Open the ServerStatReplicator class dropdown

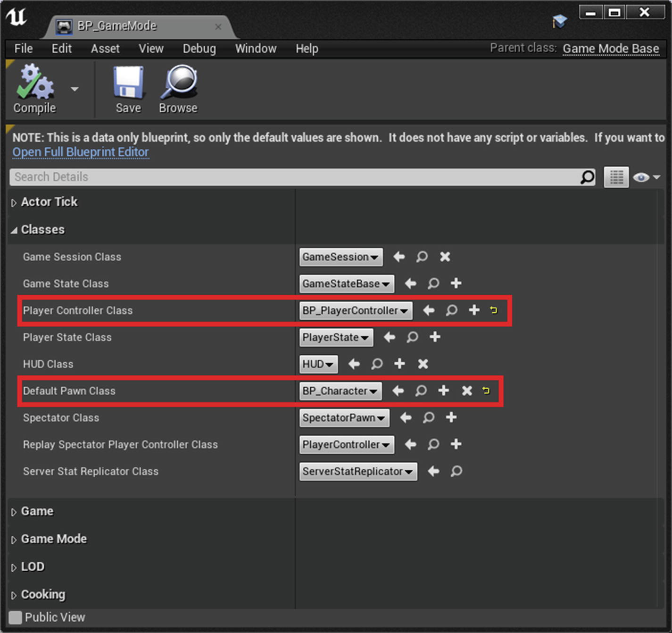358,472
